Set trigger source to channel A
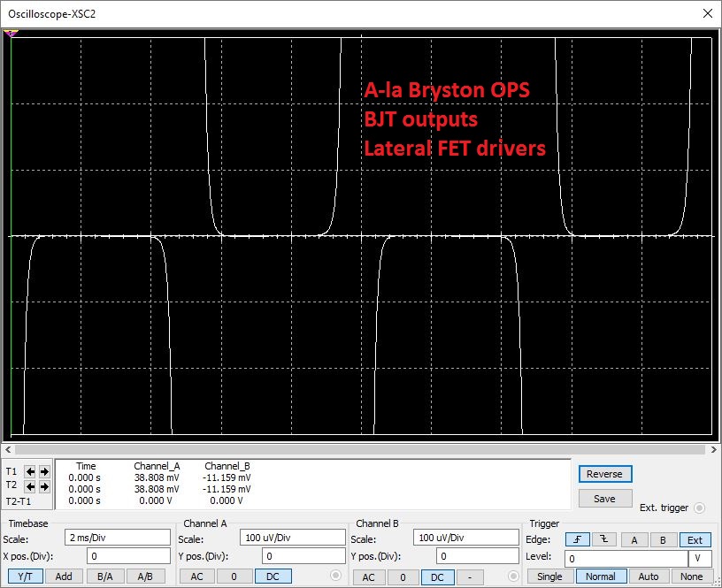Image resolution: width=722 pixels, height=588 pixels. tap(634, 539)
